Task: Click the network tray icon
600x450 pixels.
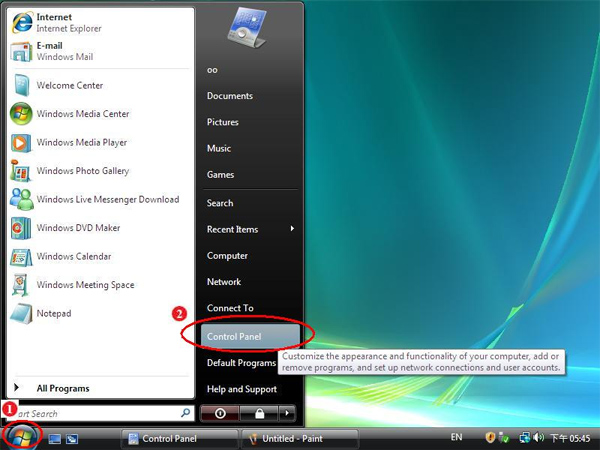Action: [x=524, y=437]
